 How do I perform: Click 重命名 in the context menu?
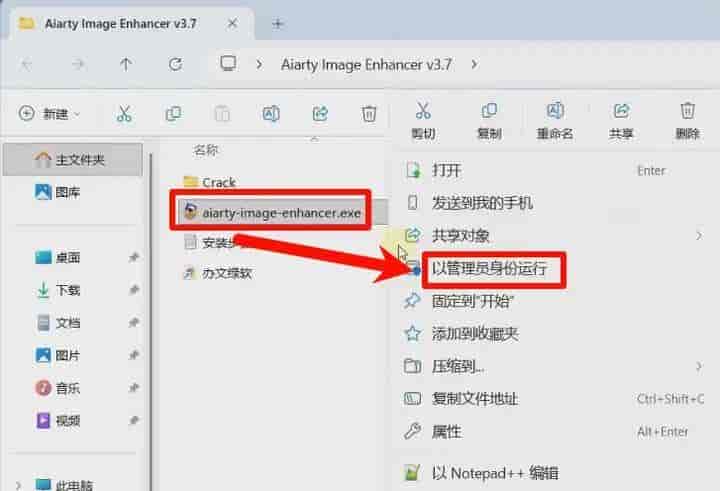(x=555, y=121)
